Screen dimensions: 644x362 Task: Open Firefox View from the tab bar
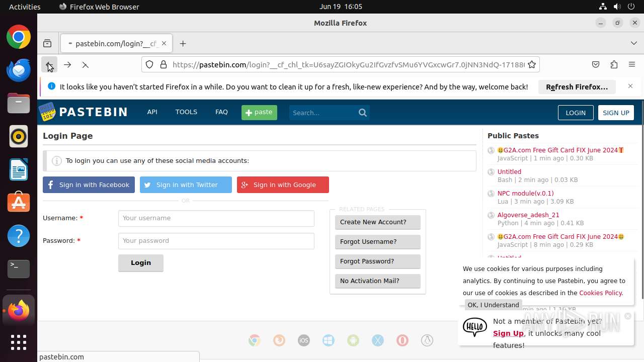(47, 43)
